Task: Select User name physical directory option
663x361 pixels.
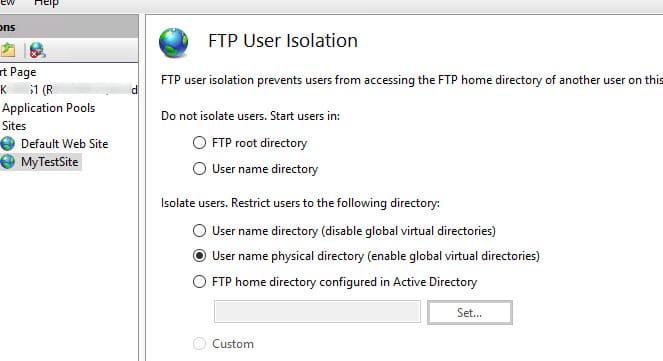Action: (199, 256)
